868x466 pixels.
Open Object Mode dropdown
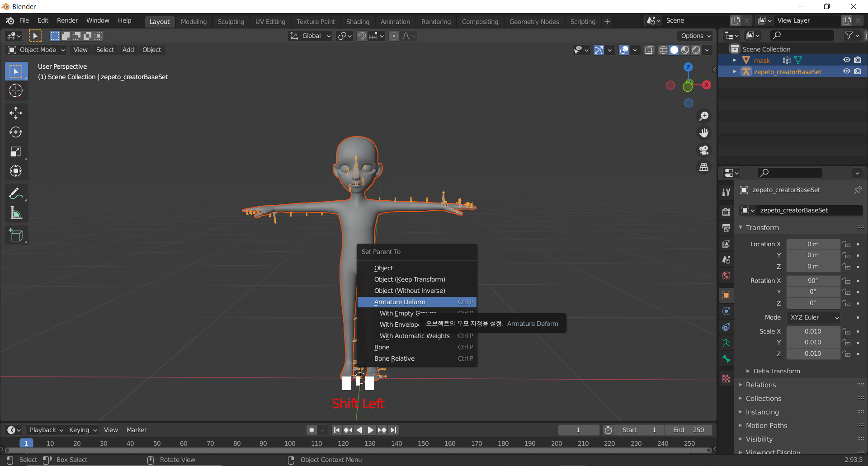[37, 50]
